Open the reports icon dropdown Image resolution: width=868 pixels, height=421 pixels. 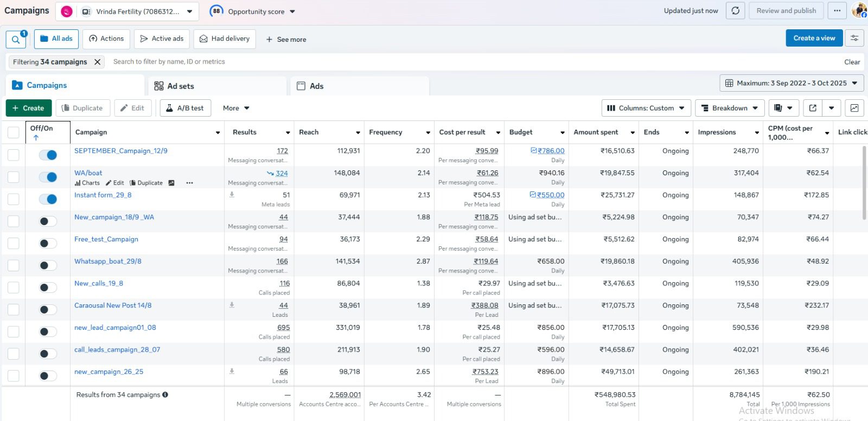[783, 108]
